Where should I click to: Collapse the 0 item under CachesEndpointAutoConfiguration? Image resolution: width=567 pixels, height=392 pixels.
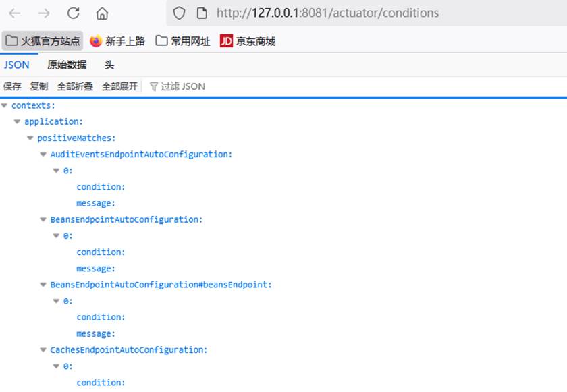point(57,366)
